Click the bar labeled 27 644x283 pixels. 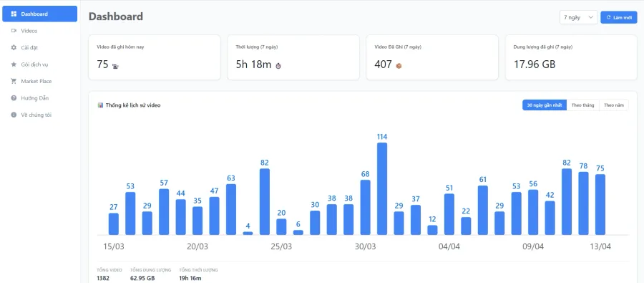tap(113, 224)
